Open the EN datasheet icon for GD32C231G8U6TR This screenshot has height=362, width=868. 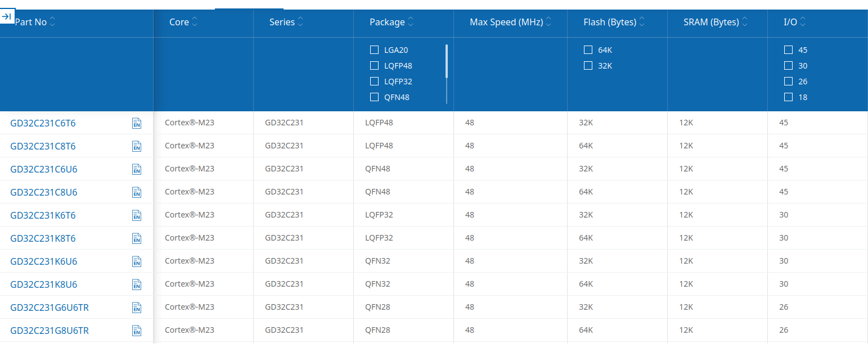click(x=136, y=331)
